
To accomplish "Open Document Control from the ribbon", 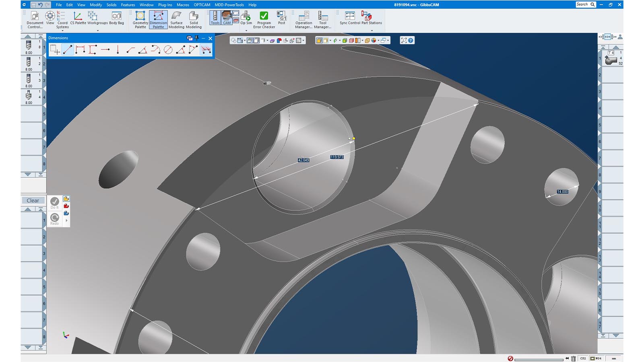I will [x=35, y=20].
